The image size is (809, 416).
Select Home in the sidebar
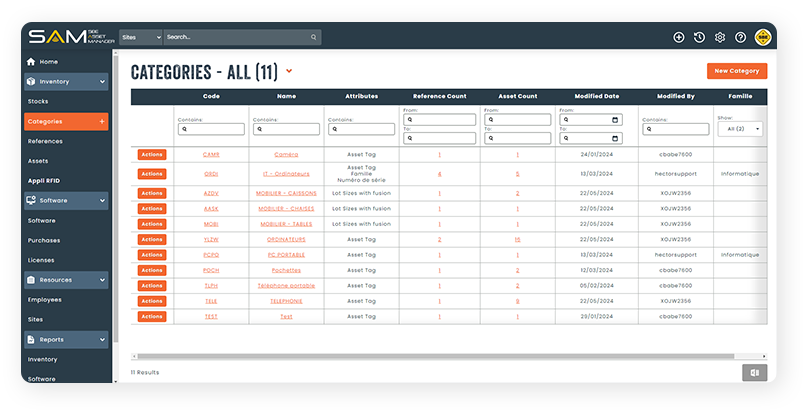click(x=48, y=62)
